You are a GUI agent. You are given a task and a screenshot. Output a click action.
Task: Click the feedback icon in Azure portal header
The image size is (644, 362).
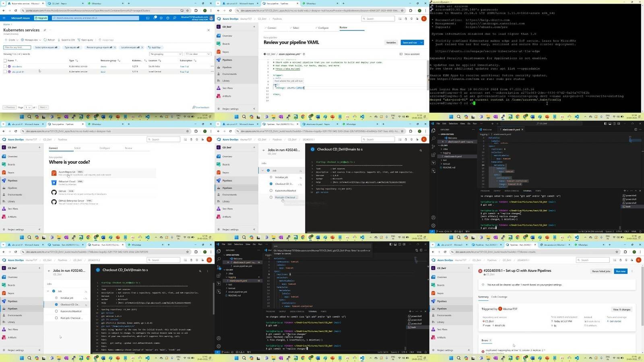[x=174, y=18]
